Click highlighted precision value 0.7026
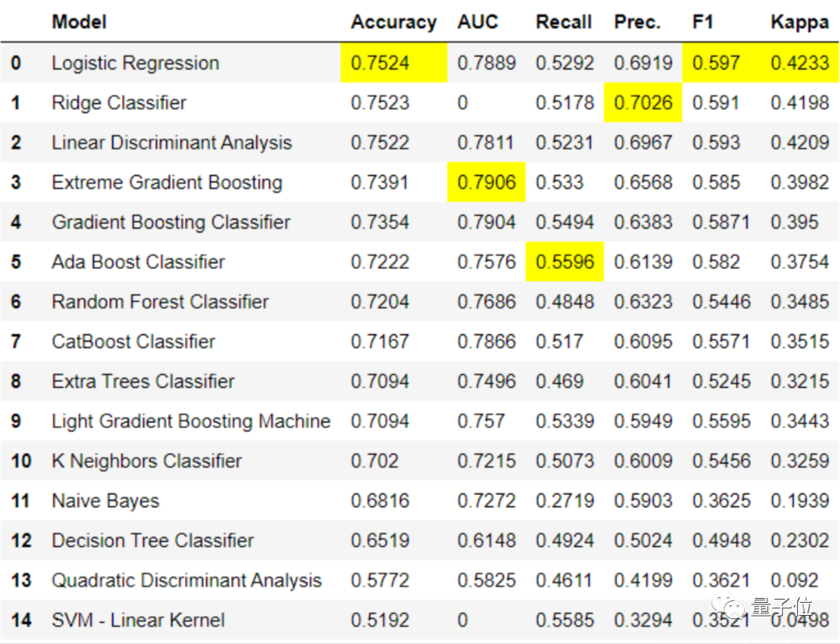The width and height of the screenshot is (840, 644). click(643, 103)
